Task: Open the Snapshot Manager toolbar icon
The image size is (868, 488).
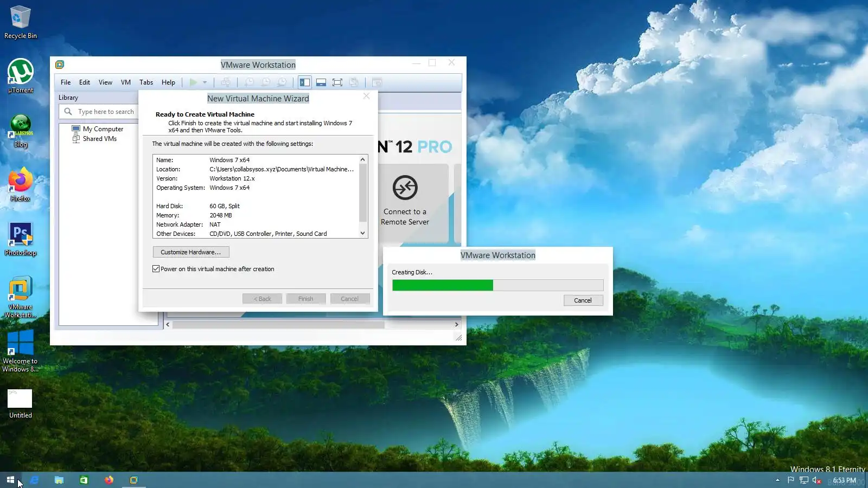Action: [x=282, y=82]
